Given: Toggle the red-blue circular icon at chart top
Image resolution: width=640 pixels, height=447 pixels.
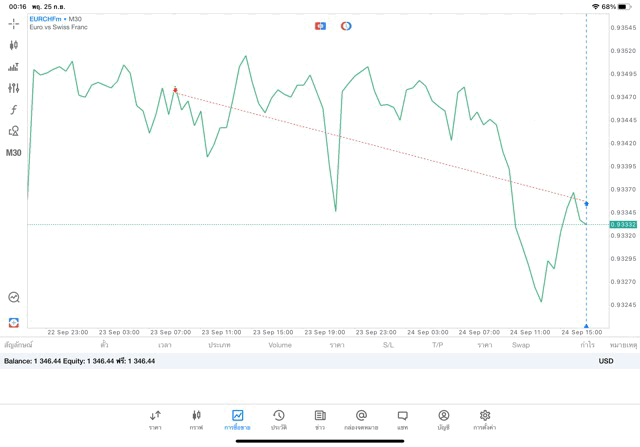Looking at the screenshot, I should click(346, 26).
